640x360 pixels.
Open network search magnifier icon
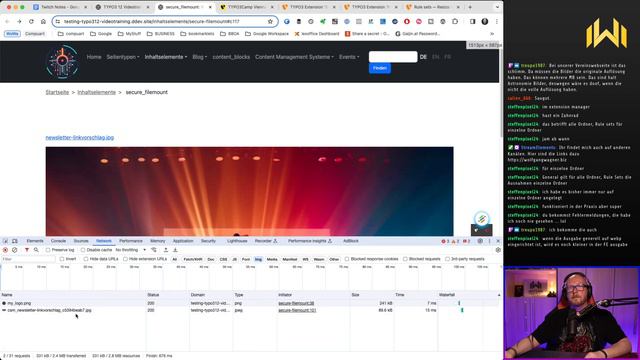(x=36, y=250)
